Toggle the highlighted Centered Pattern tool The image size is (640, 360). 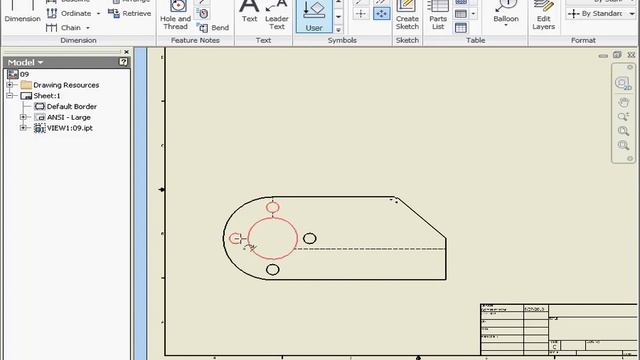click(382, 13)
